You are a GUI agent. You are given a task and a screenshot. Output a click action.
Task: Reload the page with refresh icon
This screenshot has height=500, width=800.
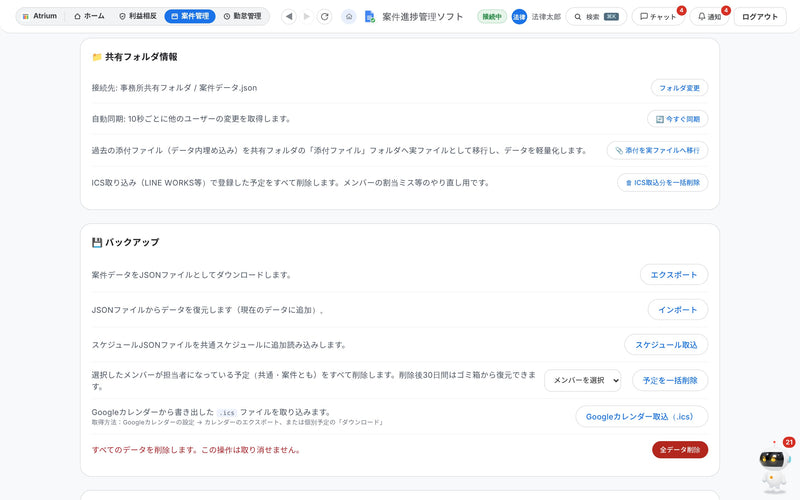pyautogui.click(x=324, y=16)
